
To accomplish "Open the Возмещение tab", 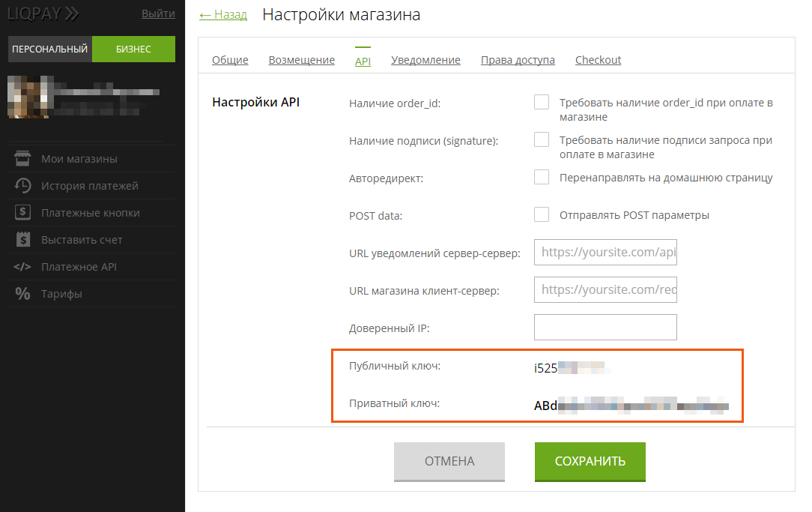I will click(301, 60).
